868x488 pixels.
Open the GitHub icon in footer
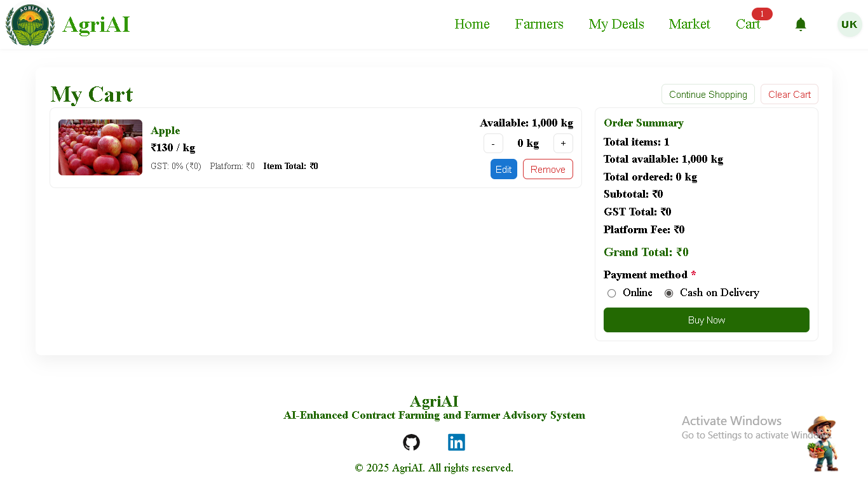coord(411,442)
